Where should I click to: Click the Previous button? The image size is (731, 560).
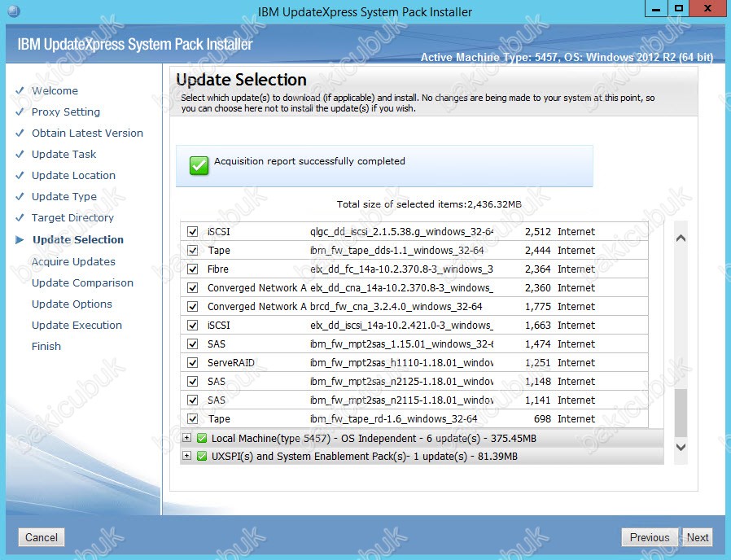pos(650,537)
